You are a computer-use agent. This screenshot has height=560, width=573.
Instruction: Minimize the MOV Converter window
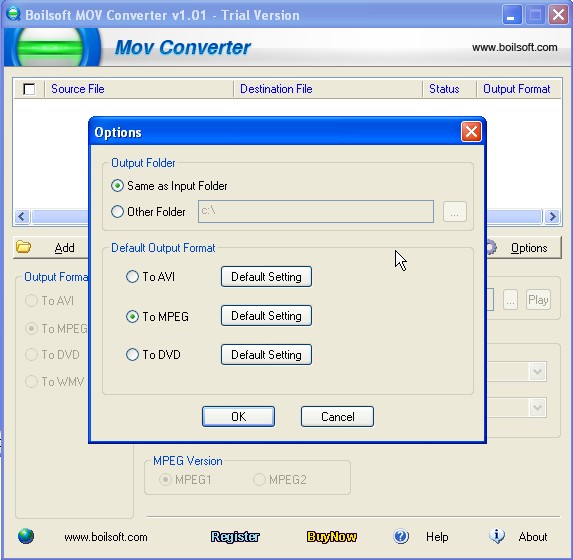pos(512,15)
